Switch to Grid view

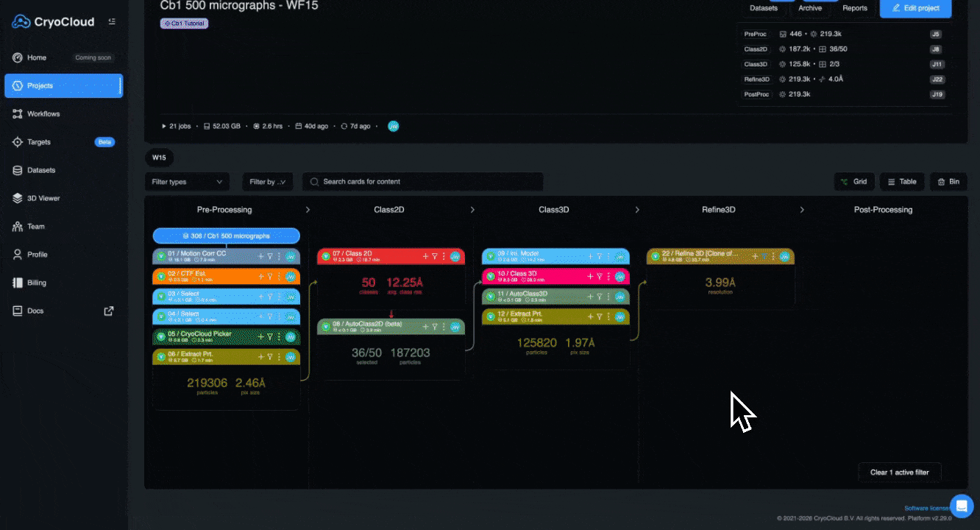(x=853, y=182)
